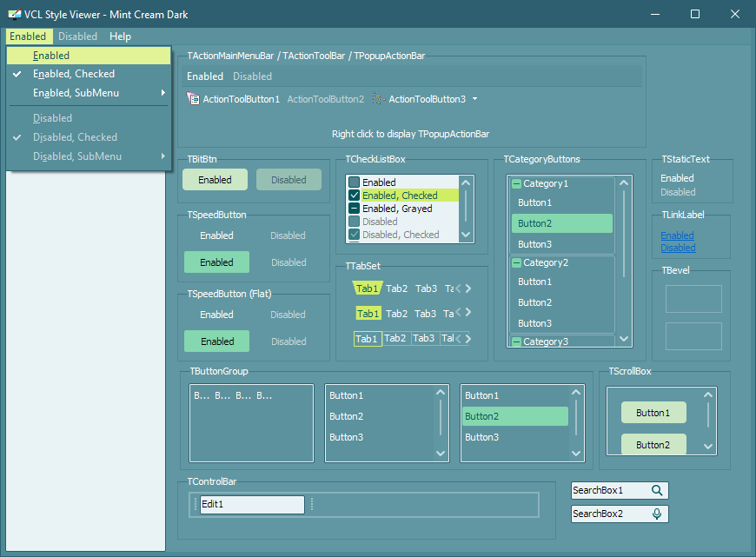Click the ActionToolButton2 toolbar item
Image resolution: width=756 pixels, height=557 pixels.
pos(326,99)
